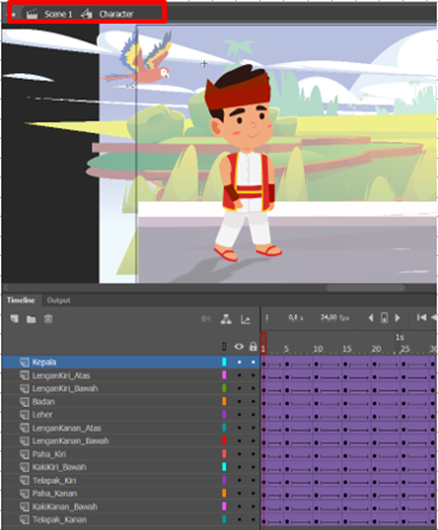Click the New Layer icon in Timeline

click(x=14, y=318)
